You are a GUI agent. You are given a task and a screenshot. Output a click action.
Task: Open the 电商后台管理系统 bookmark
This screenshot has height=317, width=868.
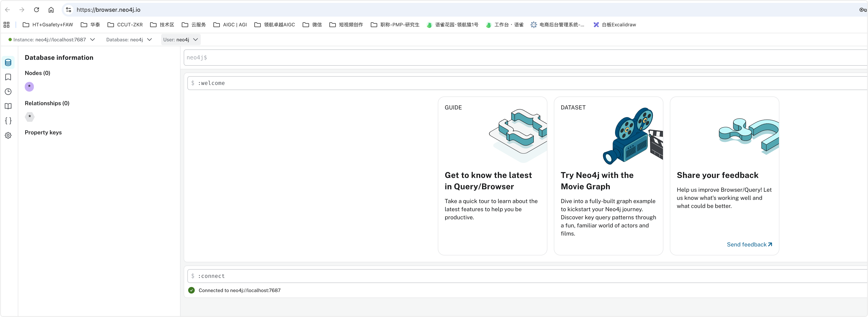click(x=557, y=25)
